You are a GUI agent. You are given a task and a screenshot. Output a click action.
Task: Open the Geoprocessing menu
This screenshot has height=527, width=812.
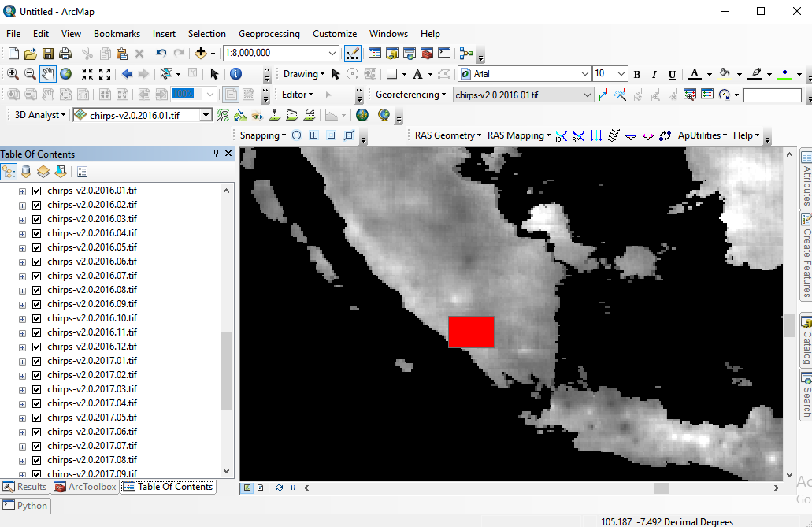269,34
